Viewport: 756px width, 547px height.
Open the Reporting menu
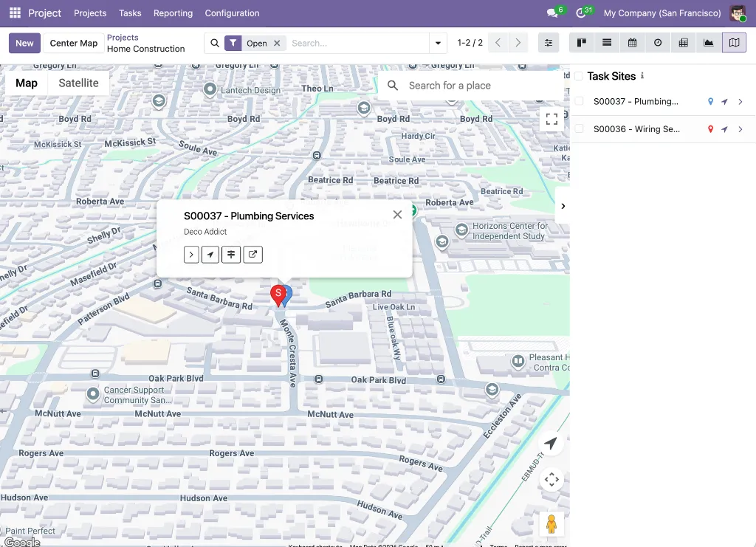tap(173, 13)
